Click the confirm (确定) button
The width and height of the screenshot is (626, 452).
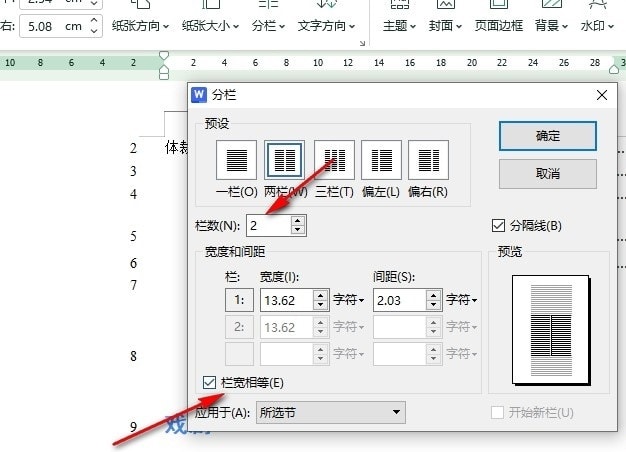tap(547, 136)
